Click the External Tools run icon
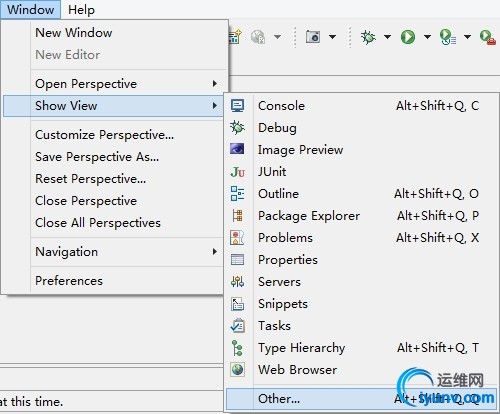Image resolution: width=500 pixels, height=414 pixels. (488, 37)
